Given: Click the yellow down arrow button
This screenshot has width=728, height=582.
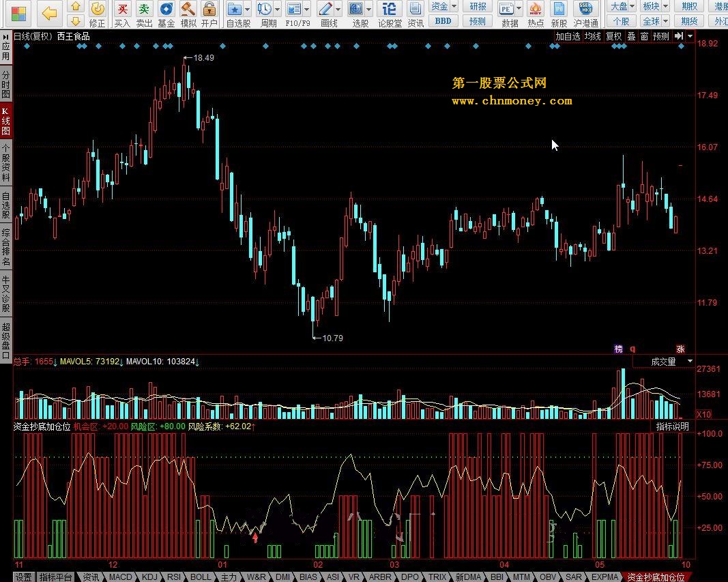Looking at the screenshot, I should (76, 21).
